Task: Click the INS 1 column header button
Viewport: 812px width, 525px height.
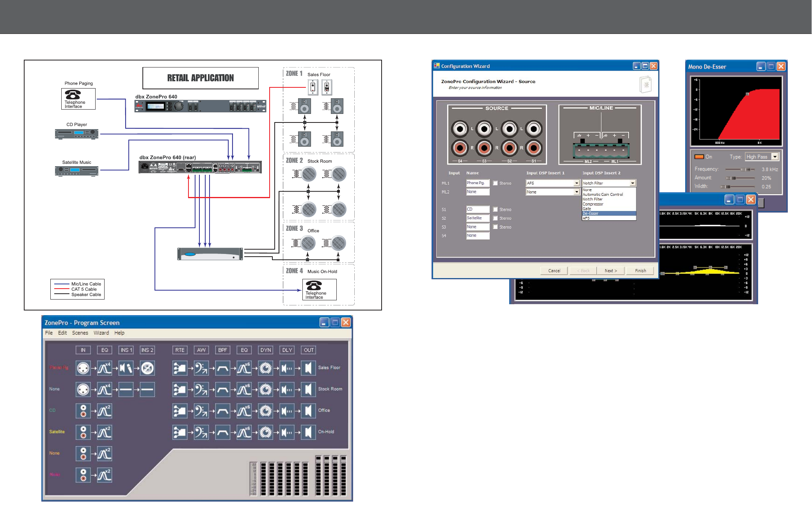Action: coord(126,350)
